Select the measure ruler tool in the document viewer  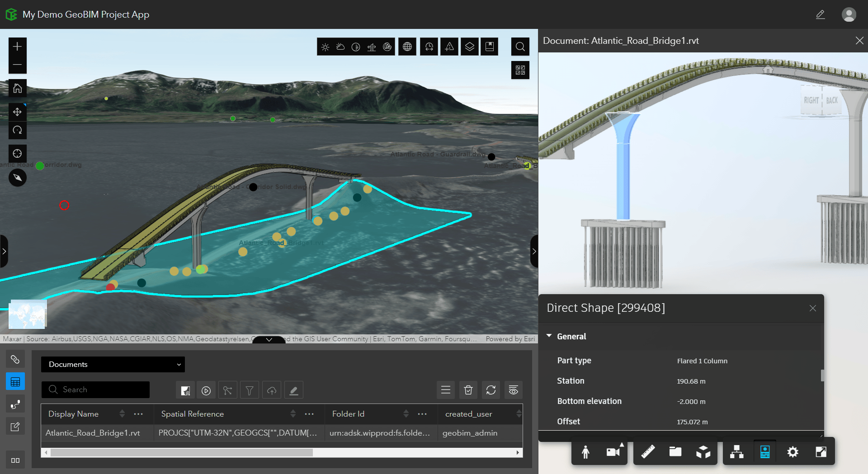647,451
